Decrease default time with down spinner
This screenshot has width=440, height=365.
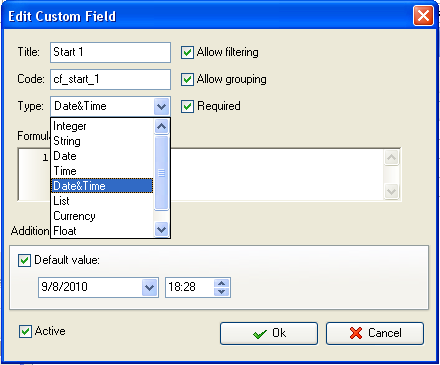pyautogui.click(x=222, y=291)
